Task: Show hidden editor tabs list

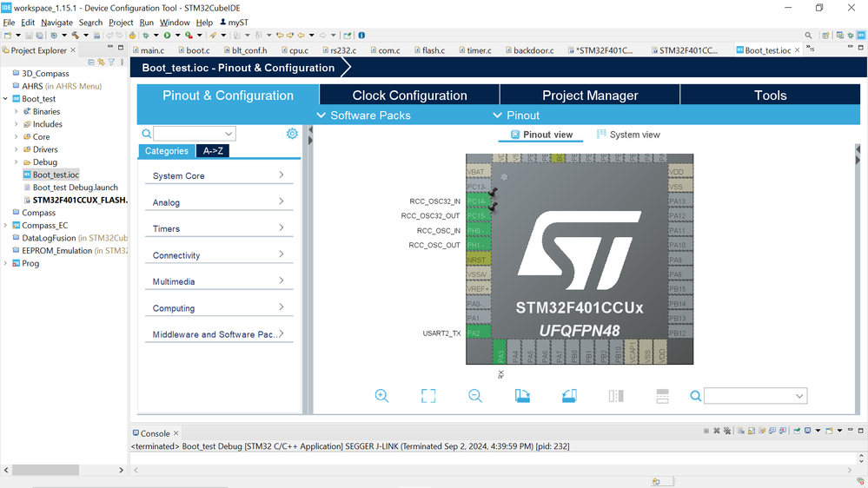Action: pos(811,49)
